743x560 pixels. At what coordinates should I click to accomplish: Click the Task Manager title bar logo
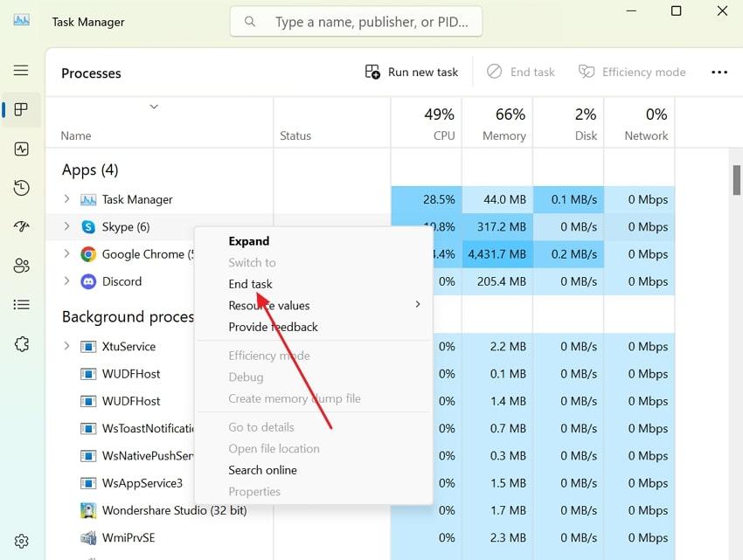(x=21, y=20)
